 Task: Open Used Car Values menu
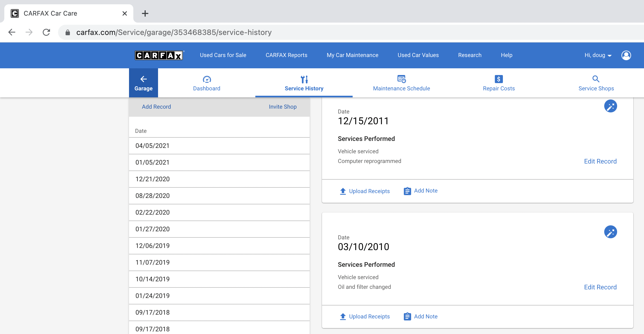(418, 55)
